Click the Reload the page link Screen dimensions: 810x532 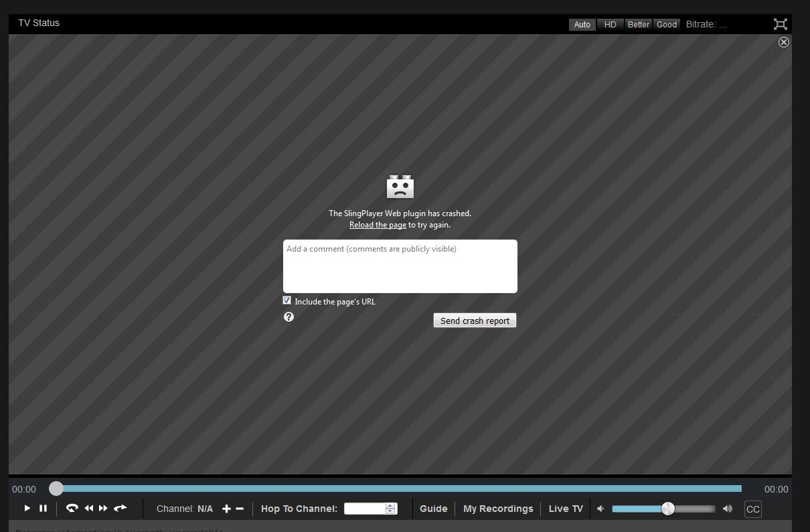coord(378,225)
